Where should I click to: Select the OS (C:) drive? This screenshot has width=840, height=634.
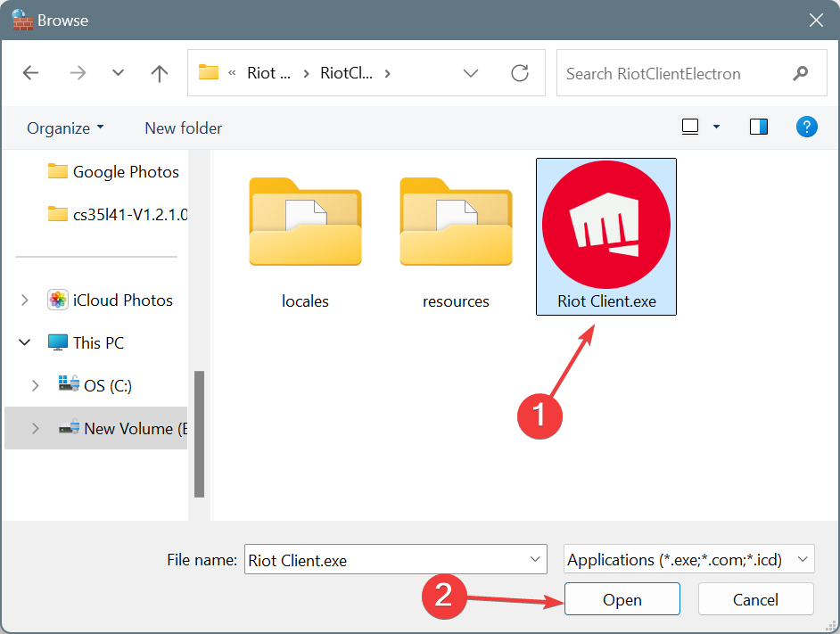(x=95, y=385)
